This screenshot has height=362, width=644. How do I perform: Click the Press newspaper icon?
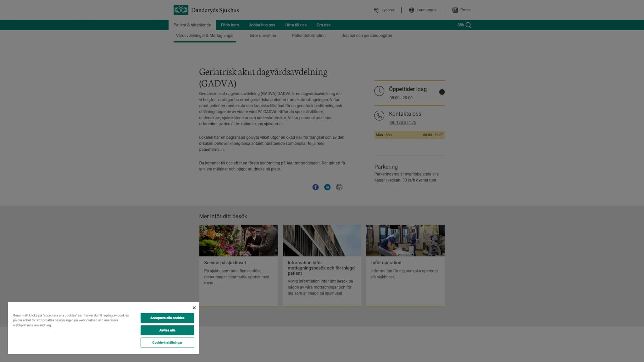pos(455,10)
